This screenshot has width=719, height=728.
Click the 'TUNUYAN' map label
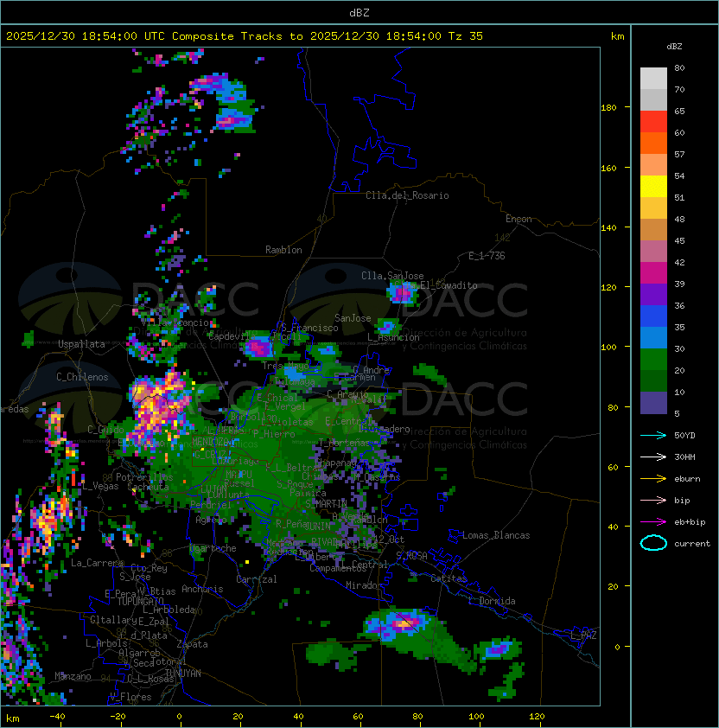(x=183, y=674)
